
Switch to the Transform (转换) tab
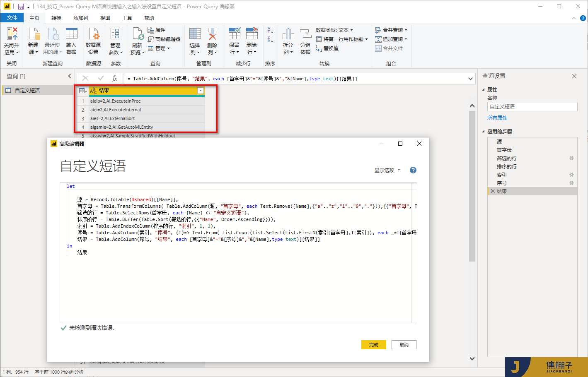(x=56, y=18)
